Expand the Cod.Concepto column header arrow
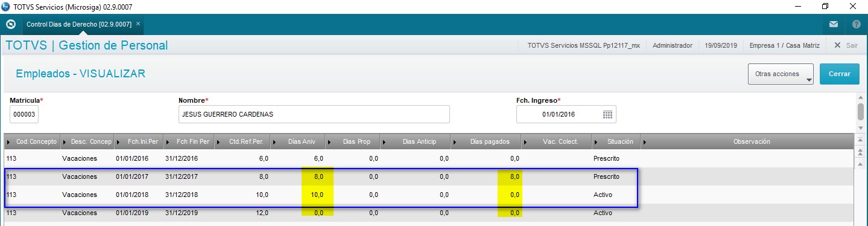The image size is (868, 226). [8, 142]
